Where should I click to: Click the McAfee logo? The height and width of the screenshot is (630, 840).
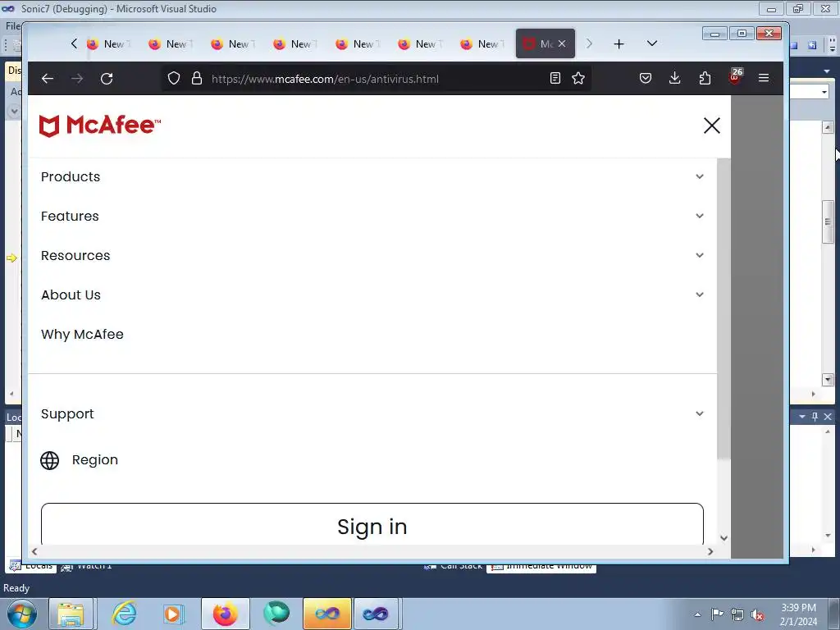[x=99, y=126]
